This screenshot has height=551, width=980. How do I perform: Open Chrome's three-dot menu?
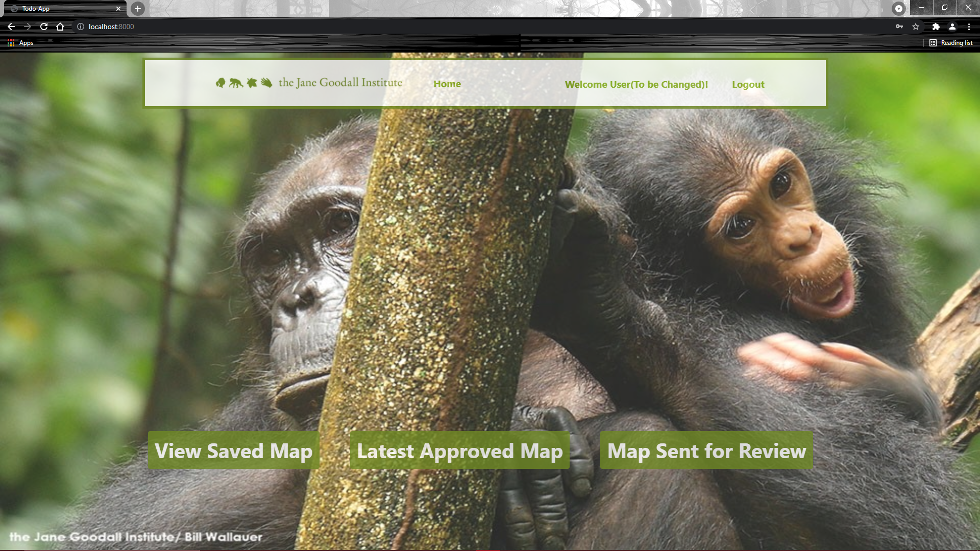click(x=969, y=27)
